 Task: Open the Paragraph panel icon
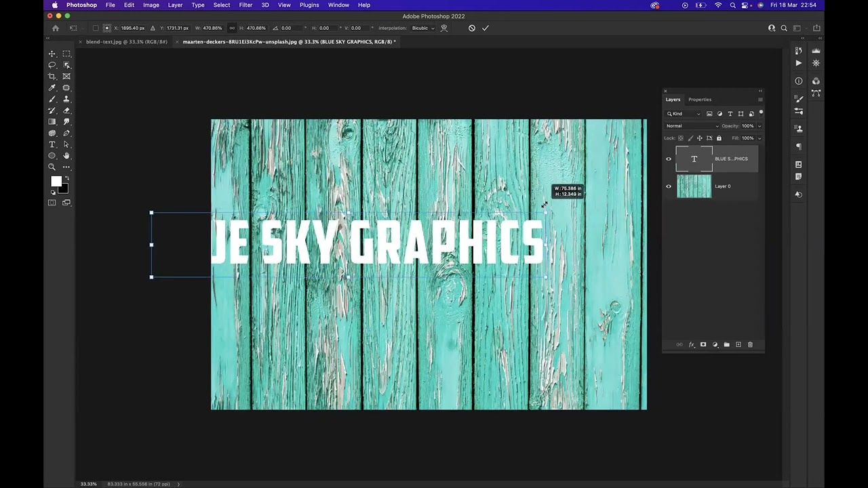[799, 146]
